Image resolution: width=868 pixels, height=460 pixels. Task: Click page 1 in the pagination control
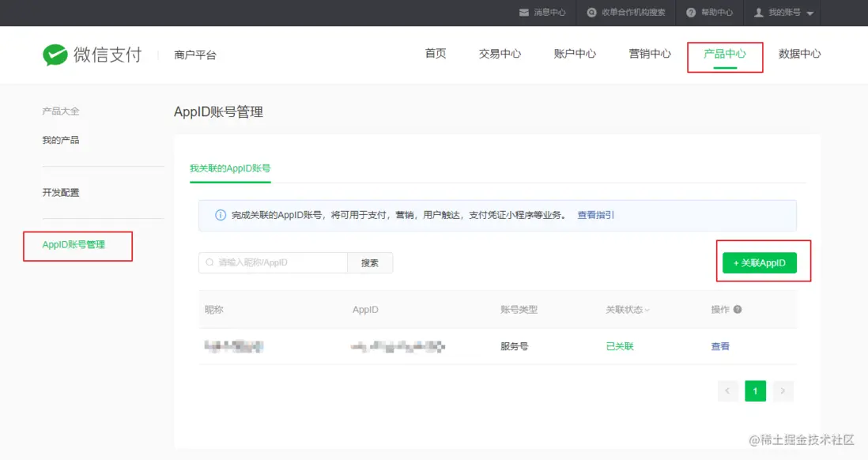pyautogui.click(x=755, y=390)
